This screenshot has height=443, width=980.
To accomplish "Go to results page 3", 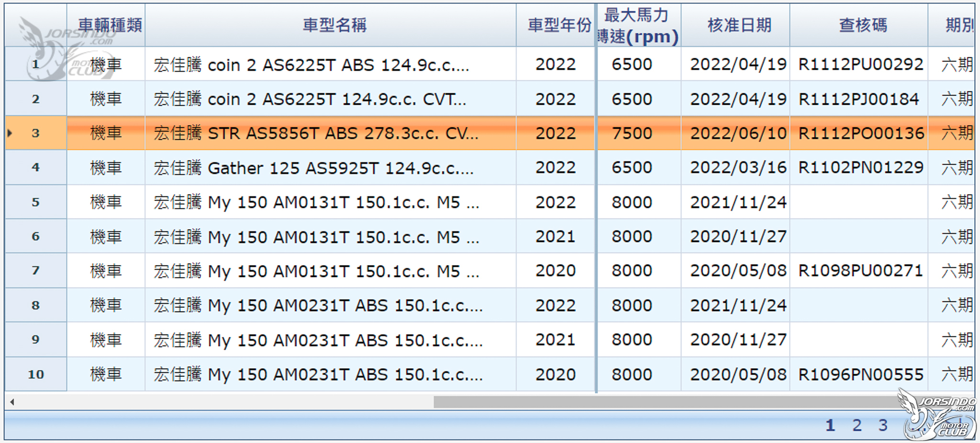I will point(883,425).
